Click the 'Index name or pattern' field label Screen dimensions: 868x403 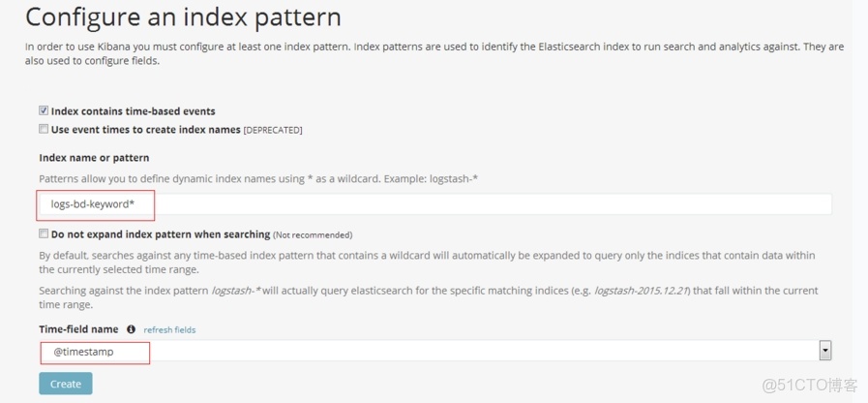point(94,157)
